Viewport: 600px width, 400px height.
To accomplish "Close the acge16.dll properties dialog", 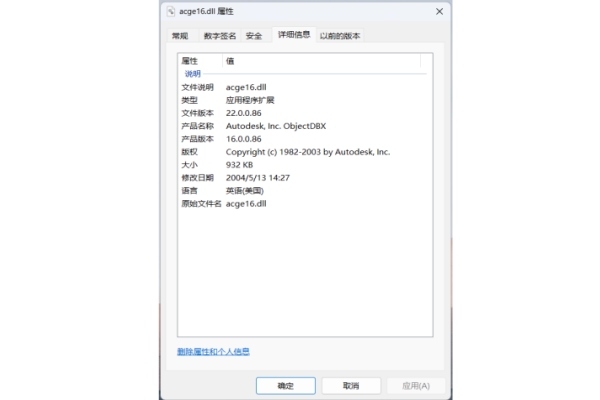I will click(439, 11).
